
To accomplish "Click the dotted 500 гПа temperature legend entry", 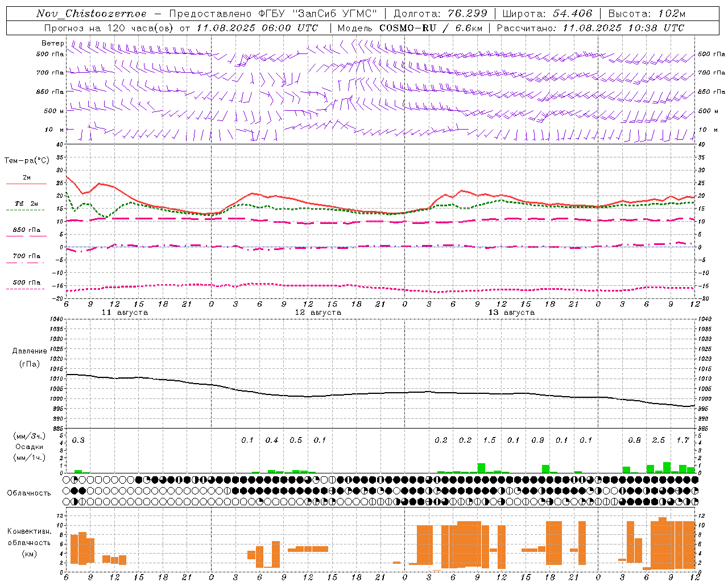I will click(x=26, y=285).
